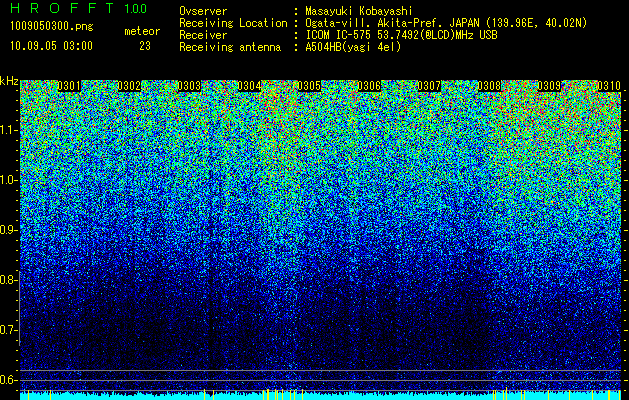Click the timestamp 10.09.05 03:00
This screenshot has height=400, width=629.
51,46
